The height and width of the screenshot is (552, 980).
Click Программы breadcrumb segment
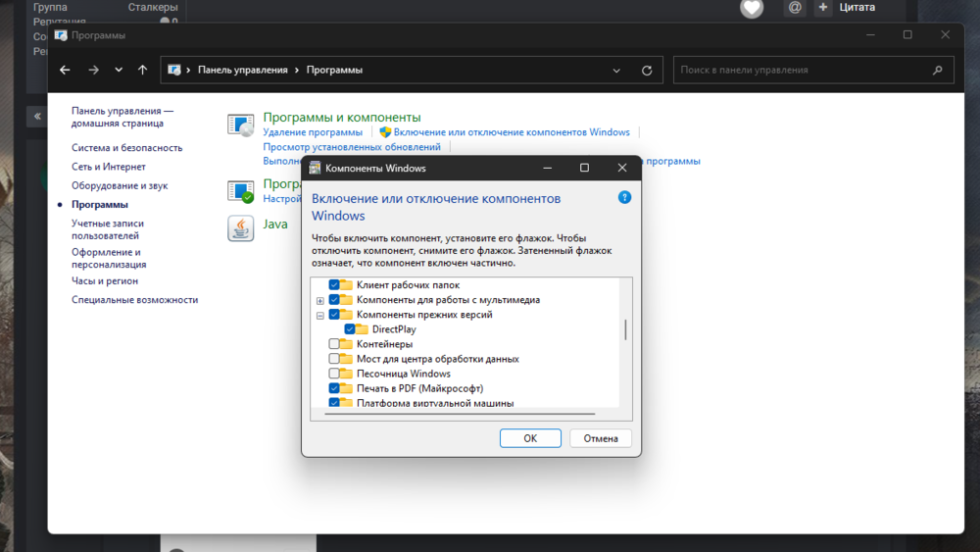pos(334,70)
